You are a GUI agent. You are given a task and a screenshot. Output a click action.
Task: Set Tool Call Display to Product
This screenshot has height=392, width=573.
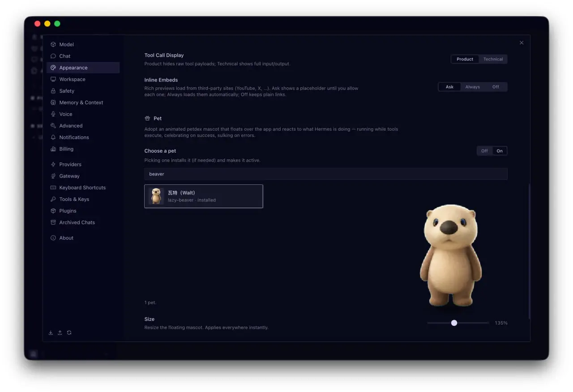point(465,59)
